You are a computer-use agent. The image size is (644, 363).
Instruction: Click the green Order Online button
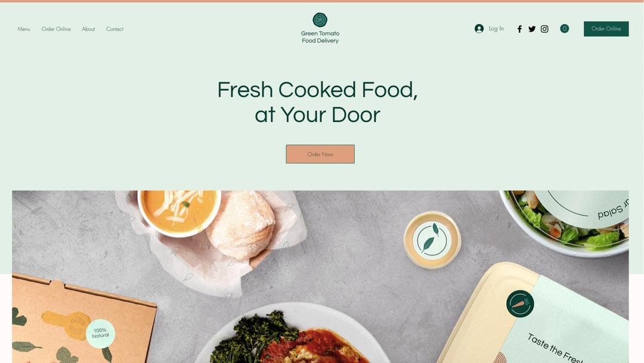606,29
